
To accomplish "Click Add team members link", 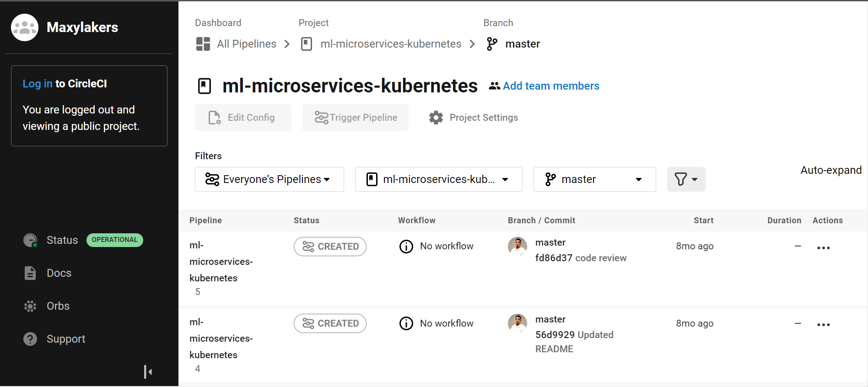I will 550,86.
